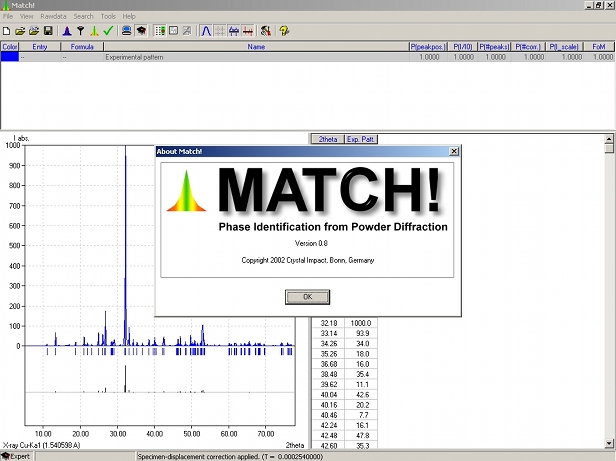Click the X-ray Cu-Ka1 wavelength label
616x461 pixels.
[x=41, y=445]
